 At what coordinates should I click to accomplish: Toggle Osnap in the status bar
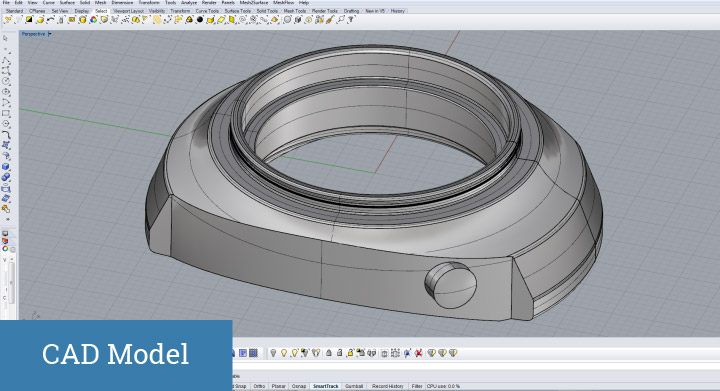(299, 386)
